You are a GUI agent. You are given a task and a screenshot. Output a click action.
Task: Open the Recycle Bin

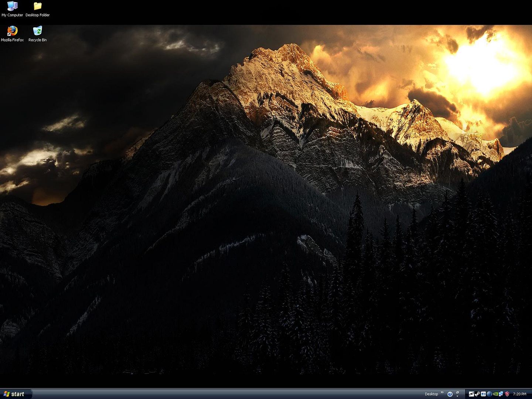37,31
